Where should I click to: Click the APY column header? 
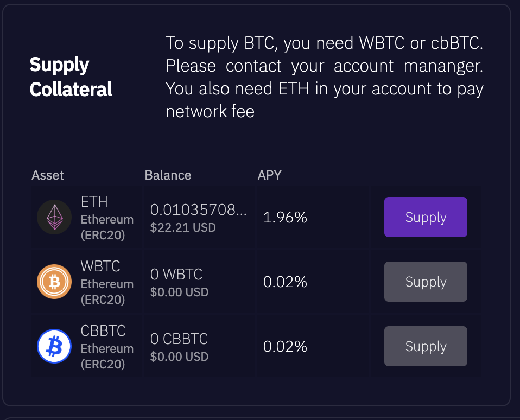tap(269, 175)
